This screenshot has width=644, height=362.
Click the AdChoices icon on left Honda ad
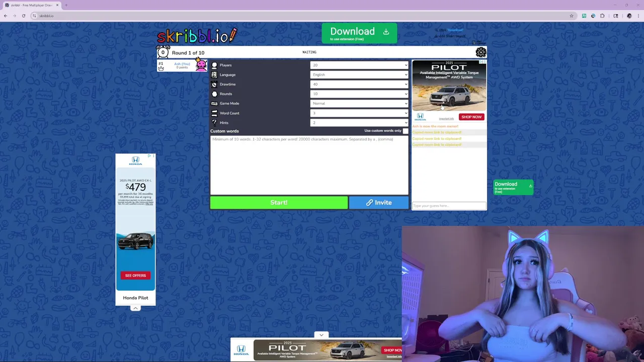click(150, 156)
